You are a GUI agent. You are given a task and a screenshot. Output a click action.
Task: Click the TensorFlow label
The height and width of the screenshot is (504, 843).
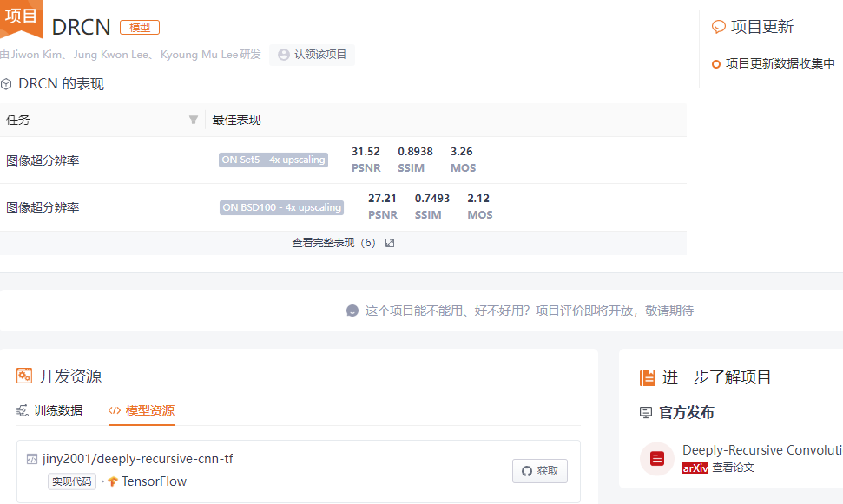(x=154, y=481)
